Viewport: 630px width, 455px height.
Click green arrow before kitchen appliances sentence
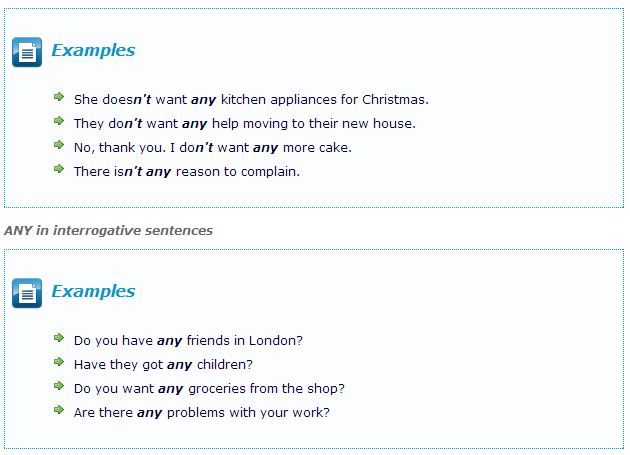59,98
